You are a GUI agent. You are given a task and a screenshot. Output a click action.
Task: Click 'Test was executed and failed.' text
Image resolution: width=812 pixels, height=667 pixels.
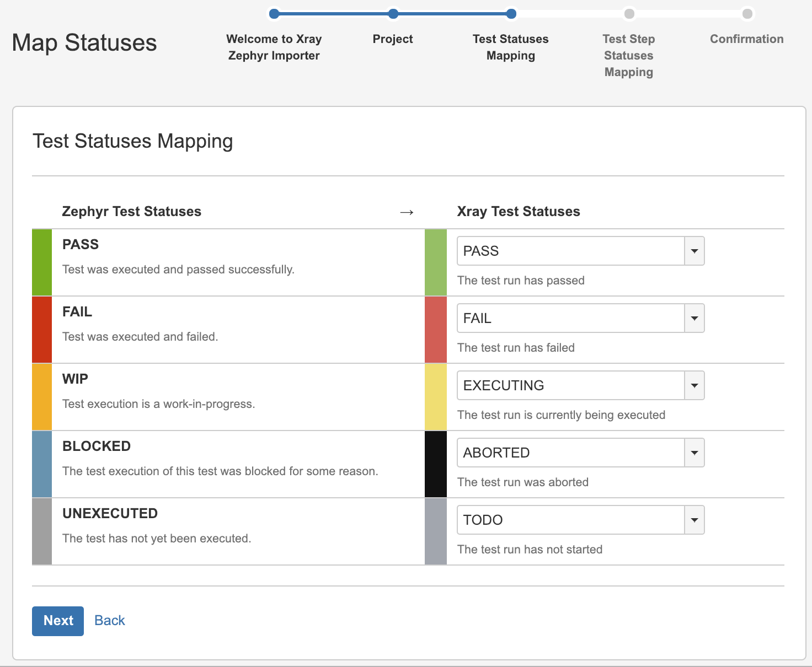coord(140,337)
